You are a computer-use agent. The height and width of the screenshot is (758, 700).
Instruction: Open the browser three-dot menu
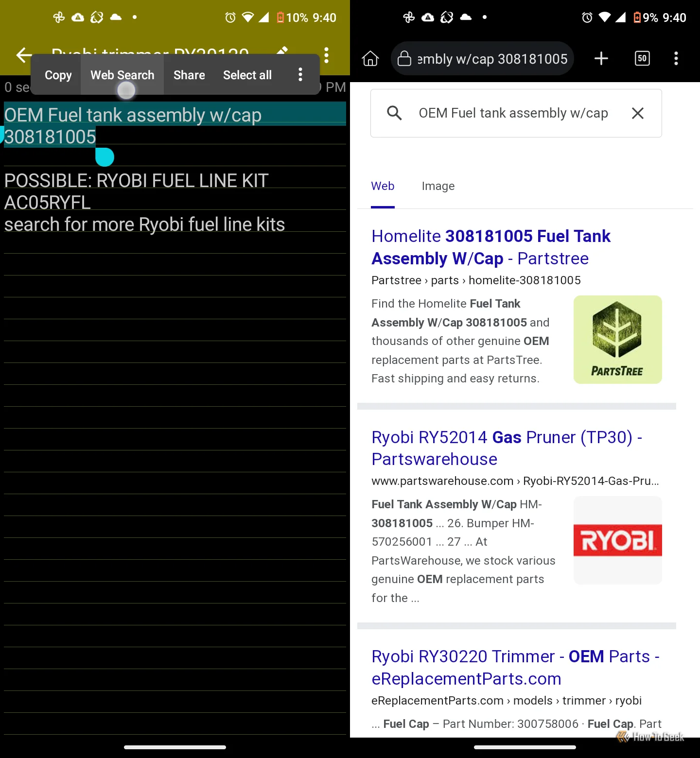[x=676, y=58]
